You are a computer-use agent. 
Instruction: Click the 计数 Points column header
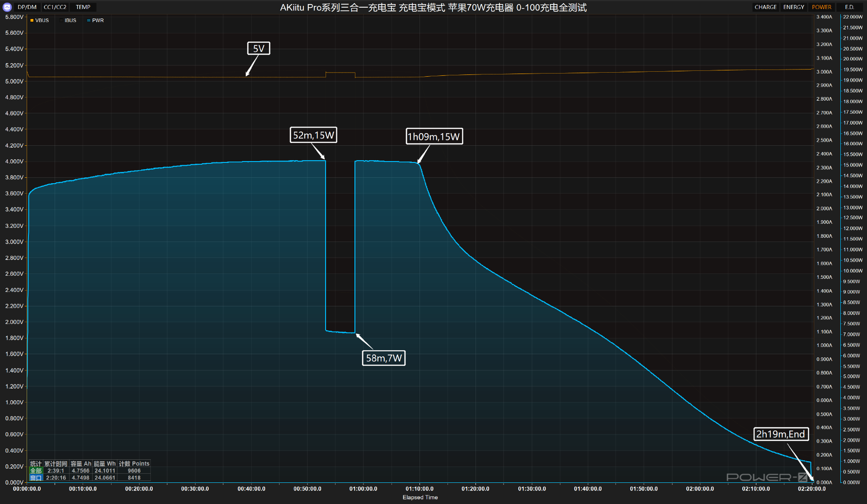[134, 464]
